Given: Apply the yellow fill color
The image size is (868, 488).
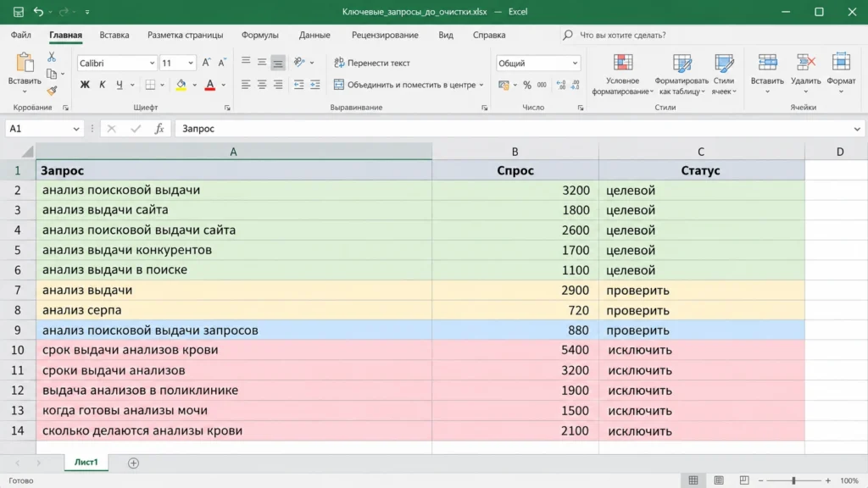Looking at the screenshot, I should click(181, 85).
